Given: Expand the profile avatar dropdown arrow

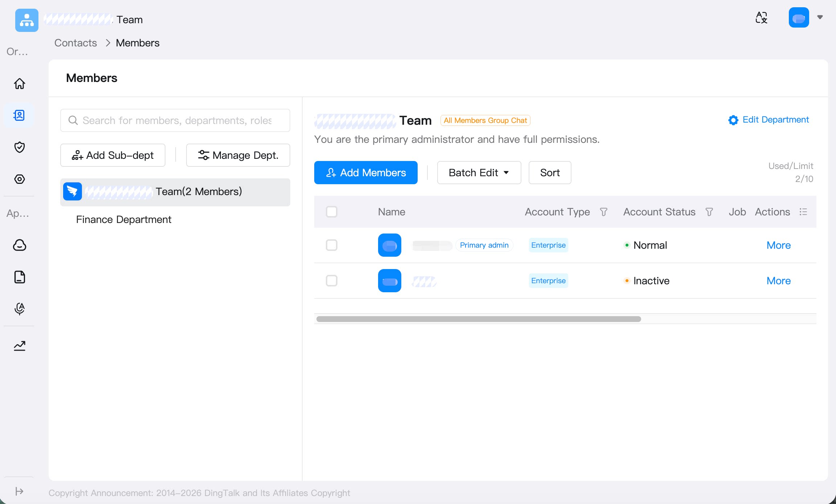Looking at the screenshot, I should pos(820,17).
